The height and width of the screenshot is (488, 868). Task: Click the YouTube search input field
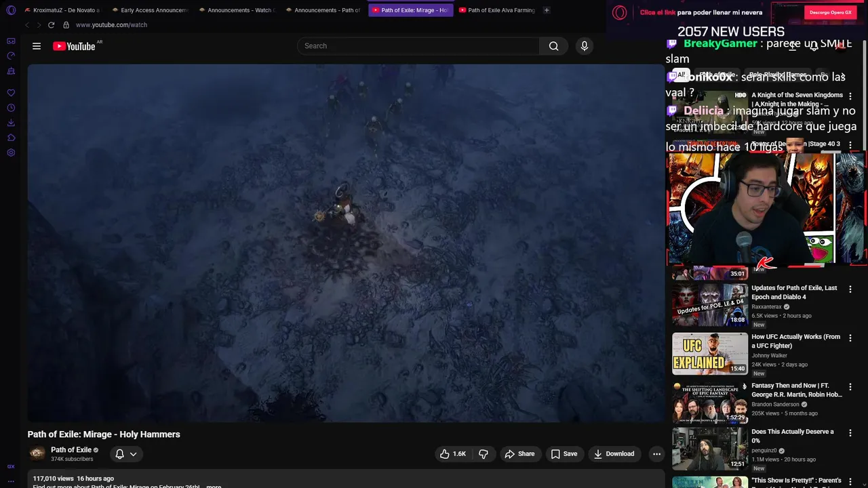(x=418, y=46)
